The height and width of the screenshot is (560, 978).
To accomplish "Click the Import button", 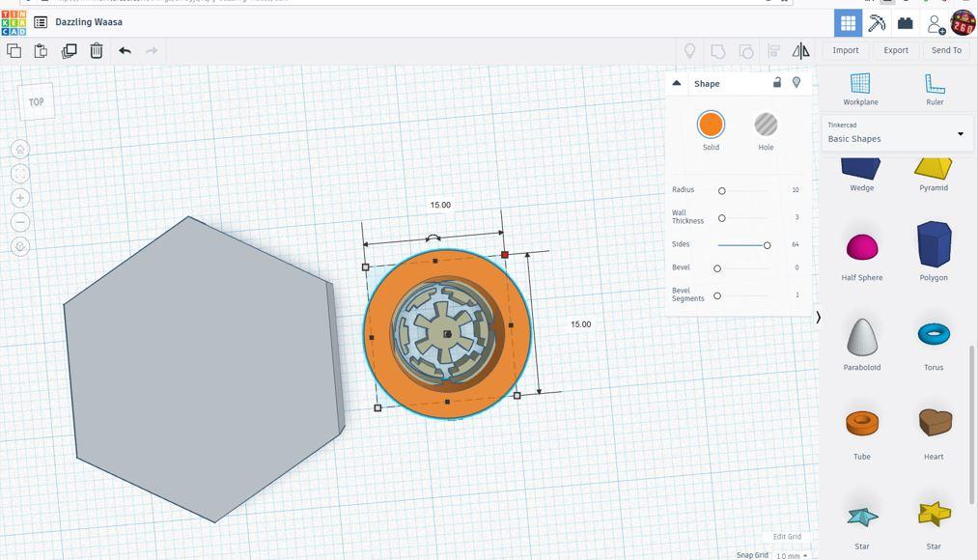I will point(845,50).
